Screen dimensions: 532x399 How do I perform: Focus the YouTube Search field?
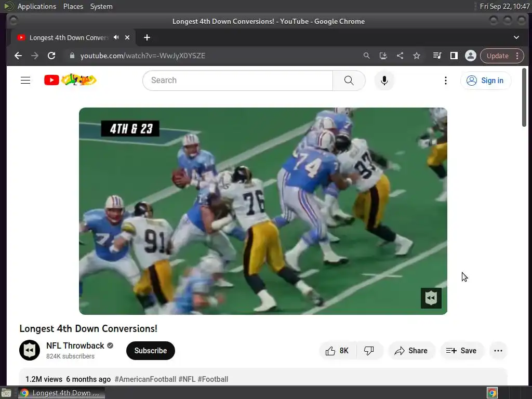(238, 81)
